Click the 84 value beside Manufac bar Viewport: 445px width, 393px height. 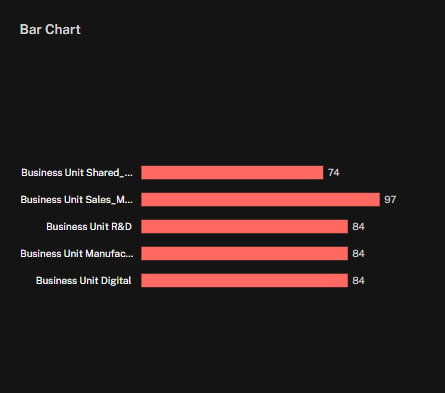pyautogui.click(x=358, y=254)
